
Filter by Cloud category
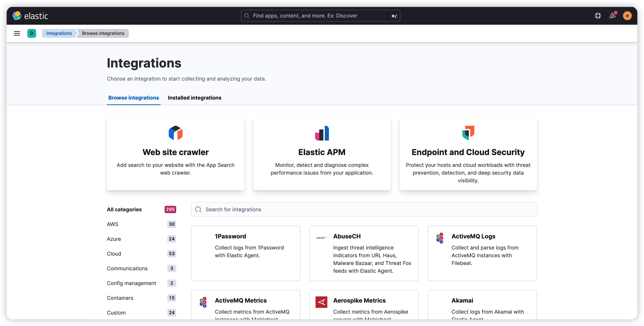[x=114, y=254]
